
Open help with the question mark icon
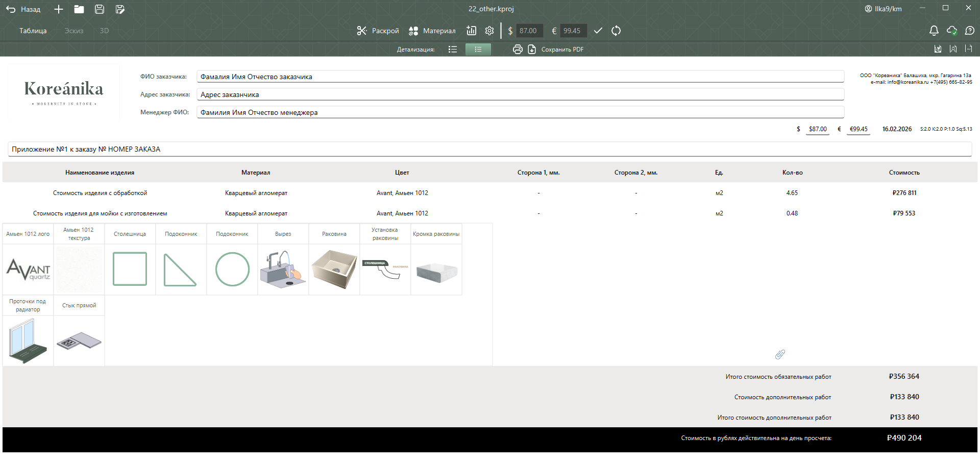coord(970,31)
